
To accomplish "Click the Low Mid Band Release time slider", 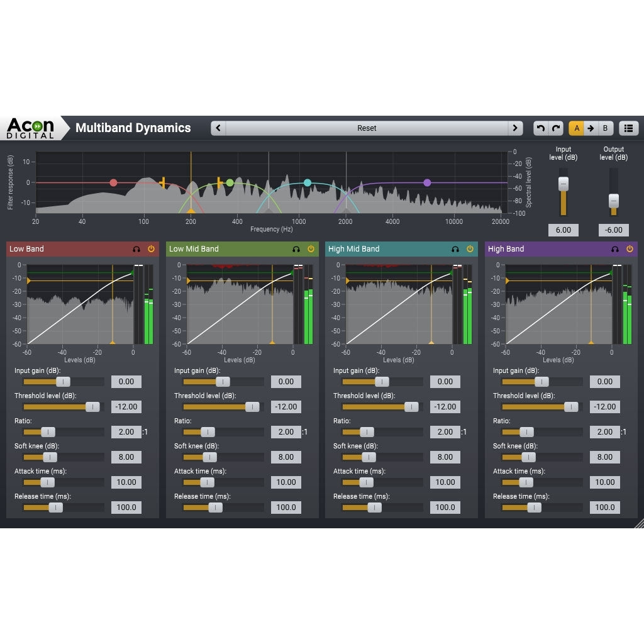I will 223,508.
